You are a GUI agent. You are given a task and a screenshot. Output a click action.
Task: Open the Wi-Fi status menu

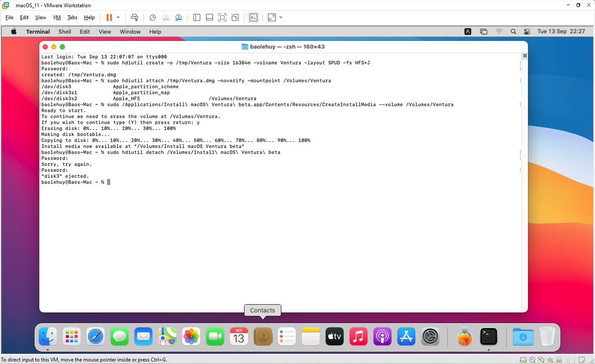[499, 32]
